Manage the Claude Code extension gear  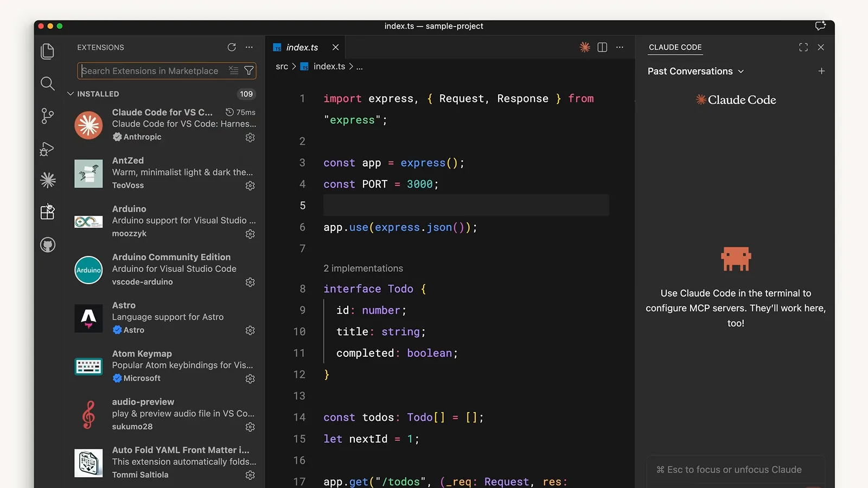250,138
